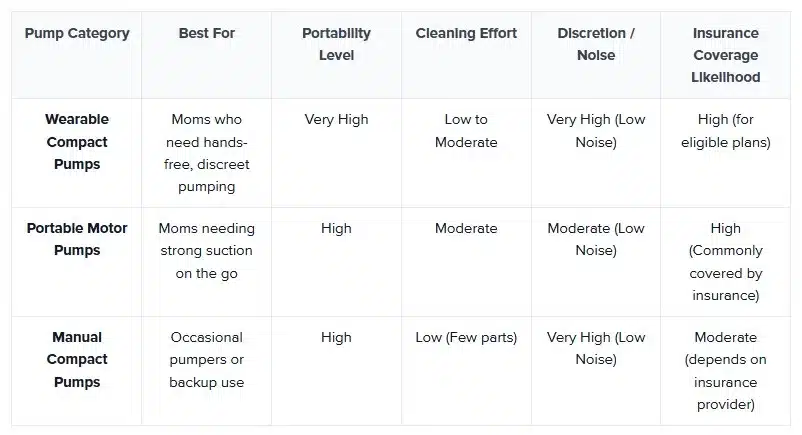Image resolution: width=802 pixels, height=435 pixels.
Task: Click Moderate cleaning effort for Portable Motor
Action: click(466, 229)
